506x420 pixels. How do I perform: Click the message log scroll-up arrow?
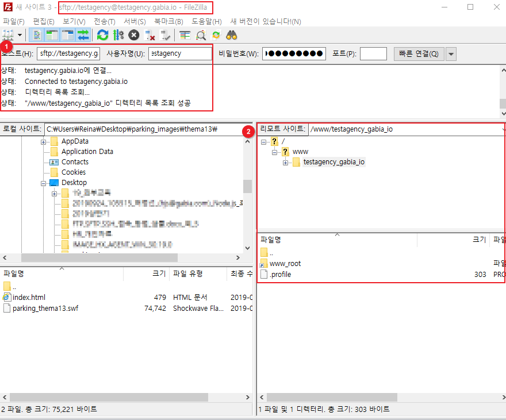point(503,70)
